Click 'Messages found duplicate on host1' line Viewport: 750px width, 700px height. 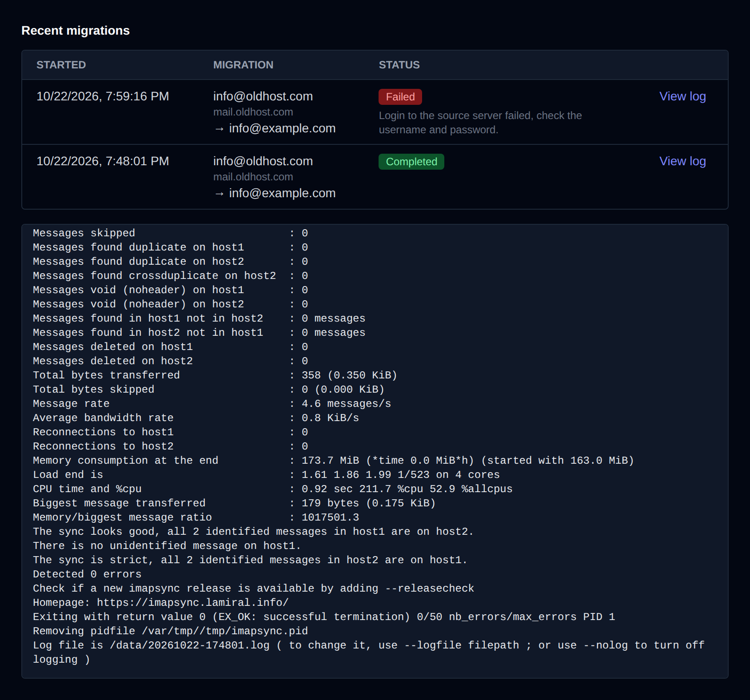pyautogui.click(x=171, y=247)
